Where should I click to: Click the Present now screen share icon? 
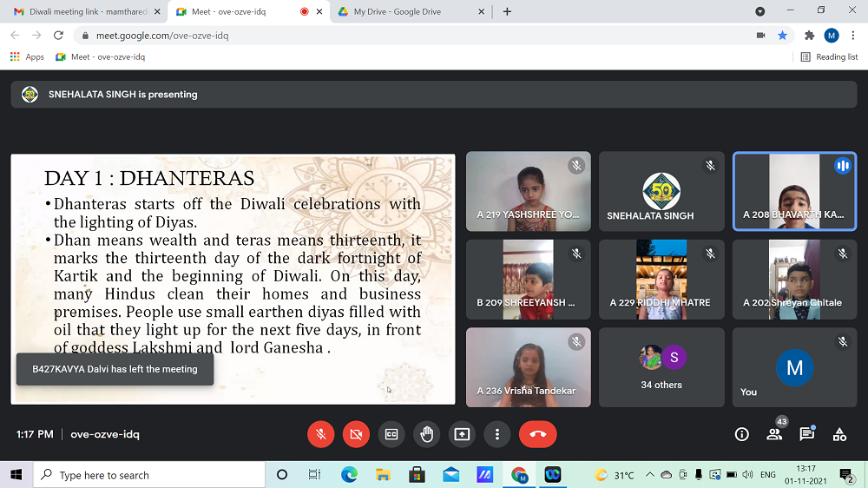(462, 434)
